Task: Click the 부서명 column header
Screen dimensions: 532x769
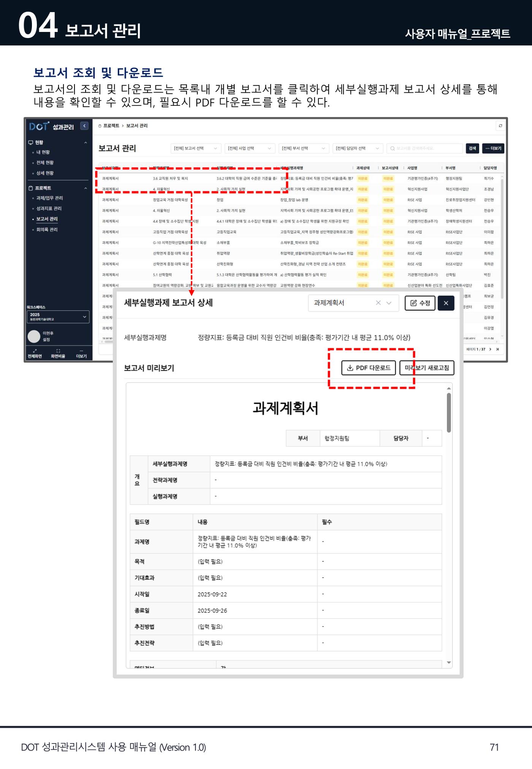Action: [451, 168]
